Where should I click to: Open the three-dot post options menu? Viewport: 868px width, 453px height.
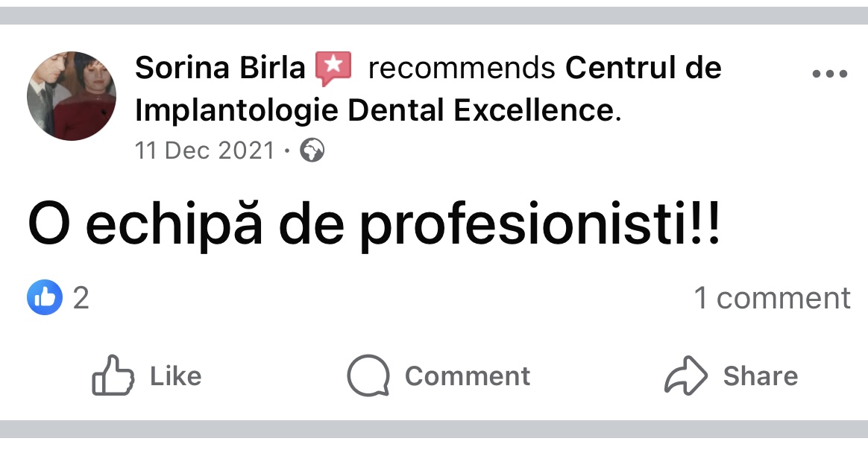click(829, 74)
